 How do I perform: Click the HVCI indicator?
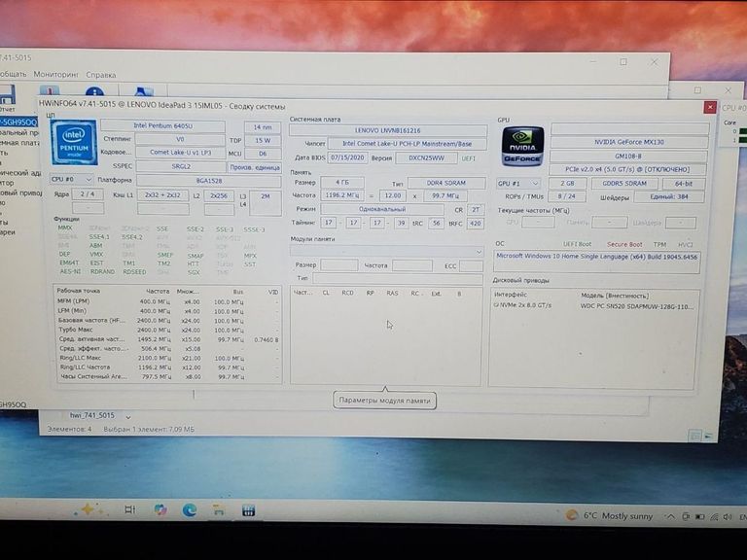(685, 244)
